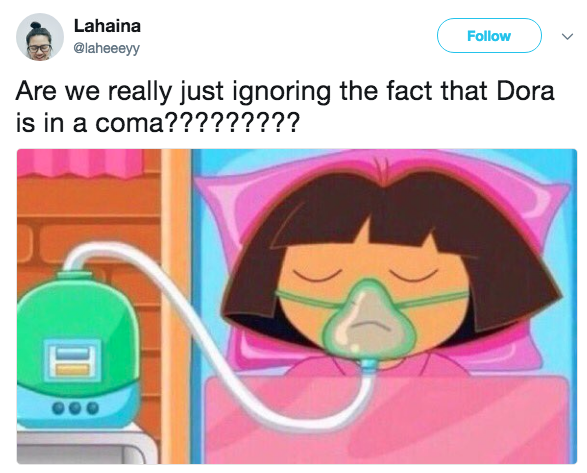Click the green oxygen mask in the picture

coord(369,318)
